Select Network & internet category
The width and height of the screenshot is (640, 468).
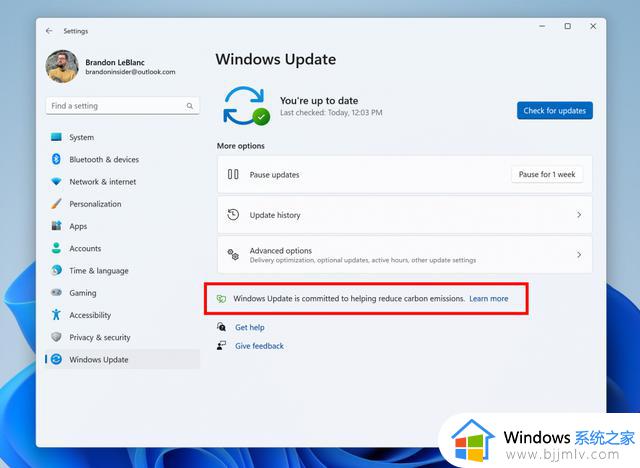coord(103,182)
